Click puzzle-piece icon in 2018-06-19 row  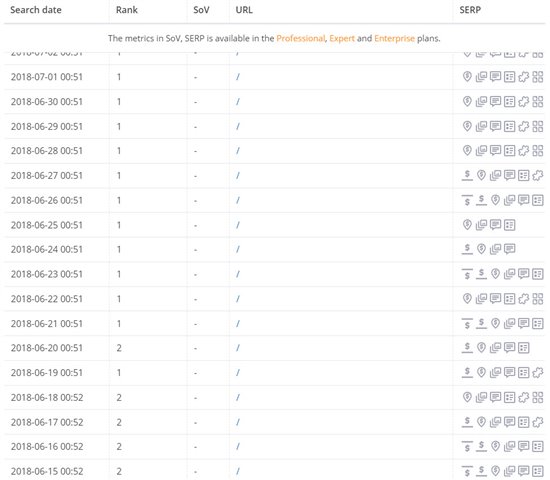[x=538, y=372]
